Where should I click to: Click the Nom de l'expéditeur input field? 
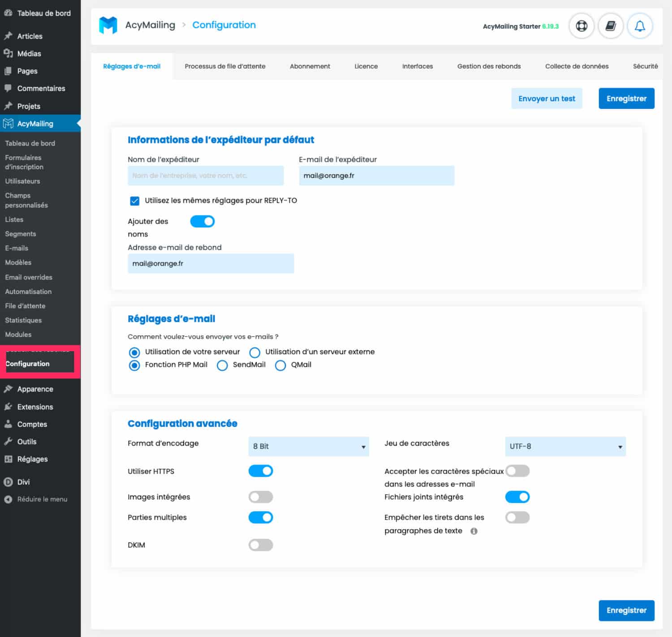tap(206, 176)
